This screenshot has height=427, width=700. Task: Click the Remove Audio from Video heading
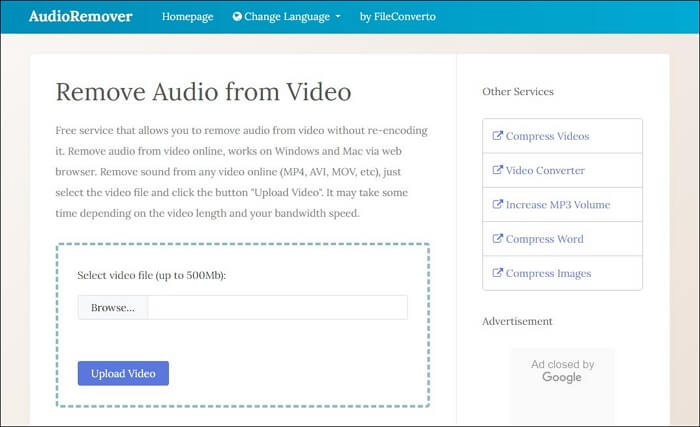pyautogui.click(x=203, y=92)
